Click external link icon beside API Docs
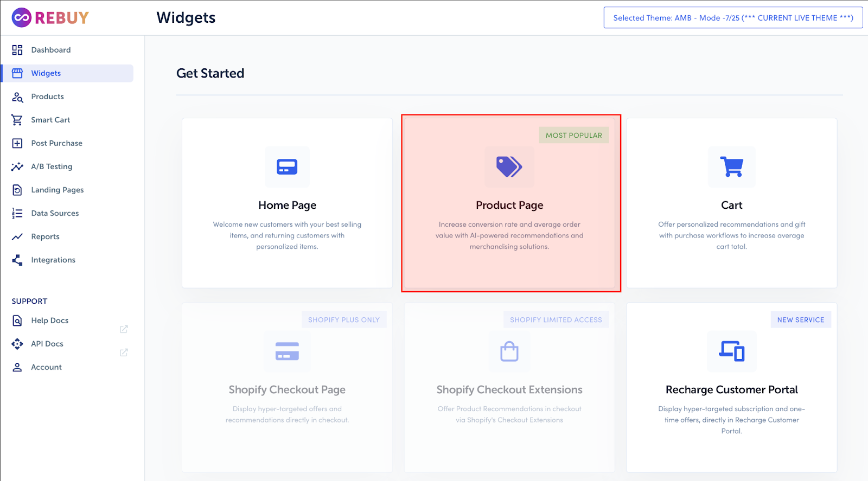Image resolution: width=868 pixels, height=481 pixels. (x=124, y=352)
